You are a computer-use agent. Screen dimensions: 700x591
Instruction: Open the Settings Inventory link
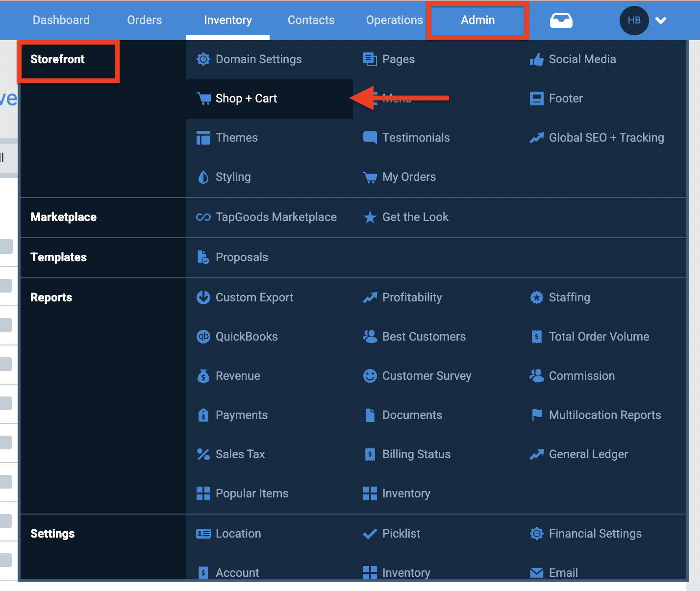406,573
